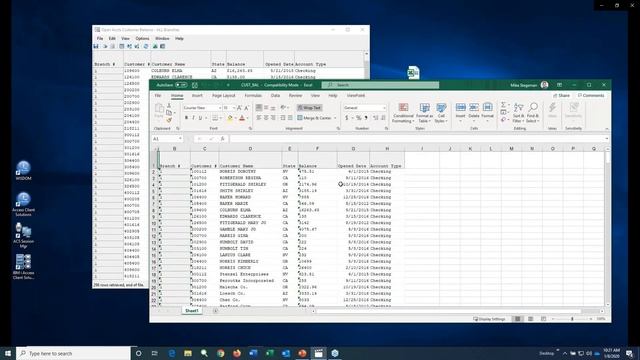
Task: Click Display Settings in status bar
Action: [x=489, y=319]
